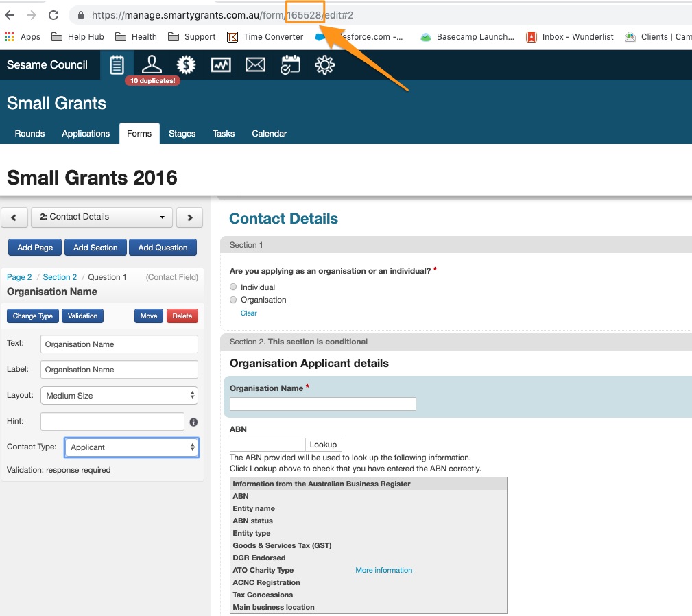Open the settings gear icon

[x=324, y=64]
